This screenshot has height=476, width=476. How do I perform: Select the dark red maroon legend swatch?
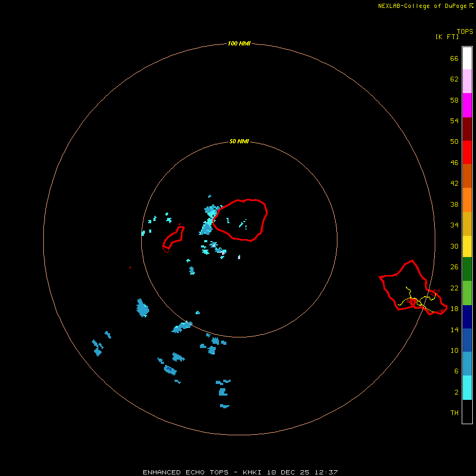click(x=467, y=129)
